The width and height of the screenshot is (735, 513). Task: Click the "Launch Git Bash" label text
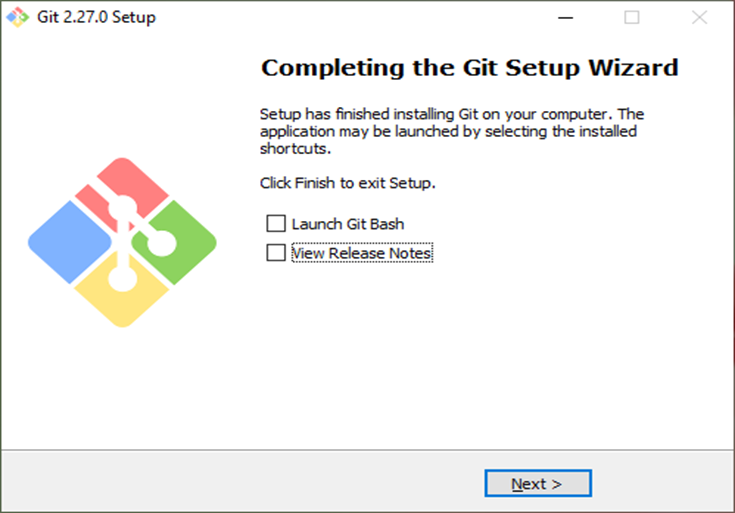[348, 224]
